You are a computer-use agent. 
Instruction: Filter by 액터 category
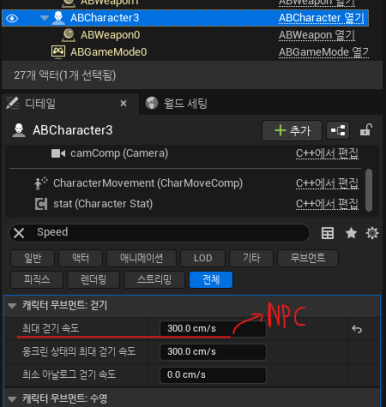tap(81, 258)
